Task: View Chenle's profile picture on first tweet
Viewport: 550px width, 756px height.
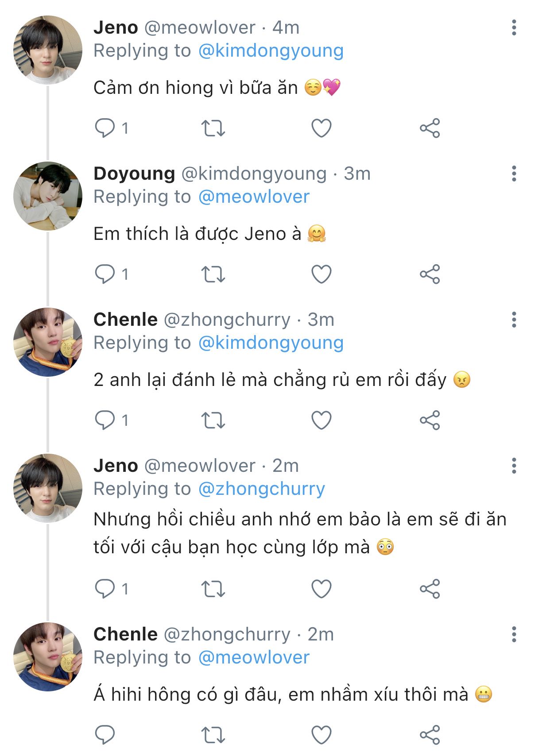Action: (x=48, y=342)
